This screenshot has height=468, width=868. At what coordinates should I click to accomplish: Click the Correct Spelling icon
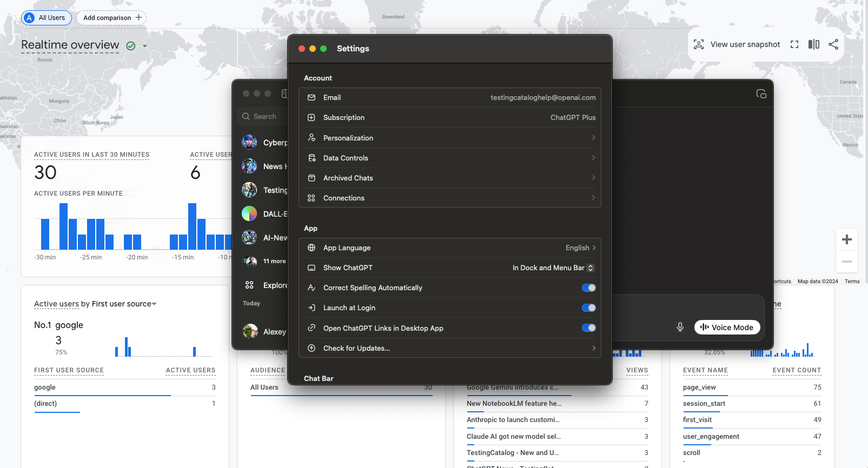pos(312,288)
